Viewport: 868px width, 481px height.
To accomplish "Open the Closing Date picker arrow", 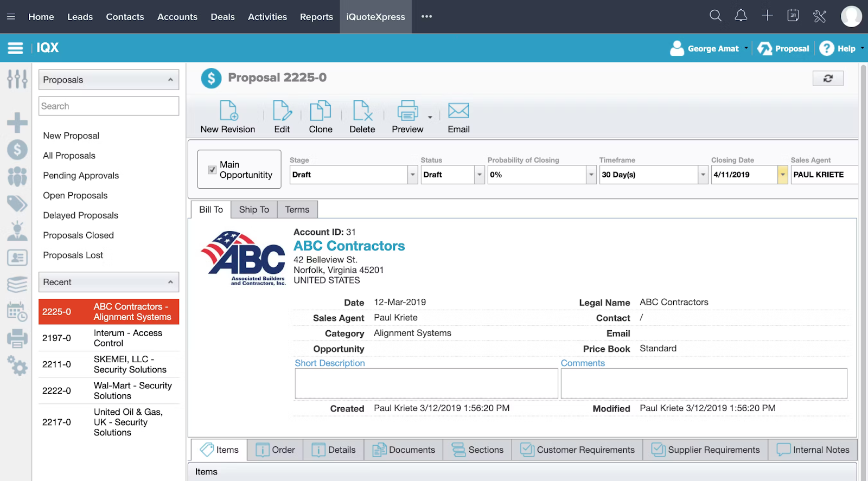I will click(782, 175).
